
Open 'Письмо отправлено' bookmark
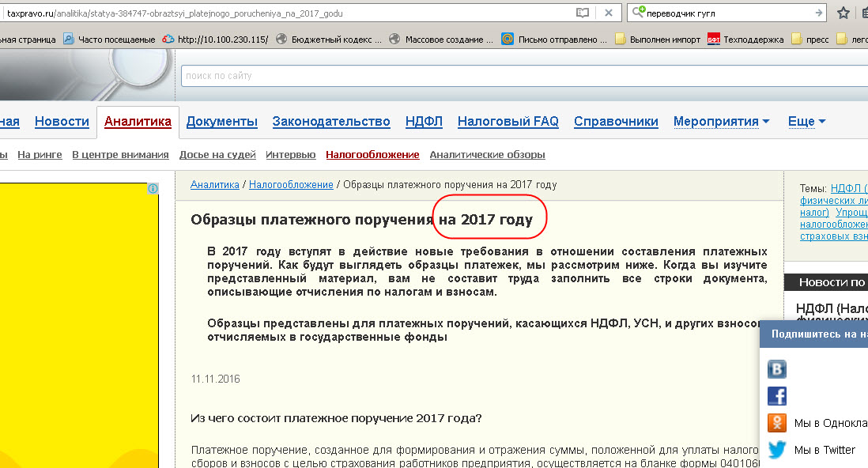[554, 40]
